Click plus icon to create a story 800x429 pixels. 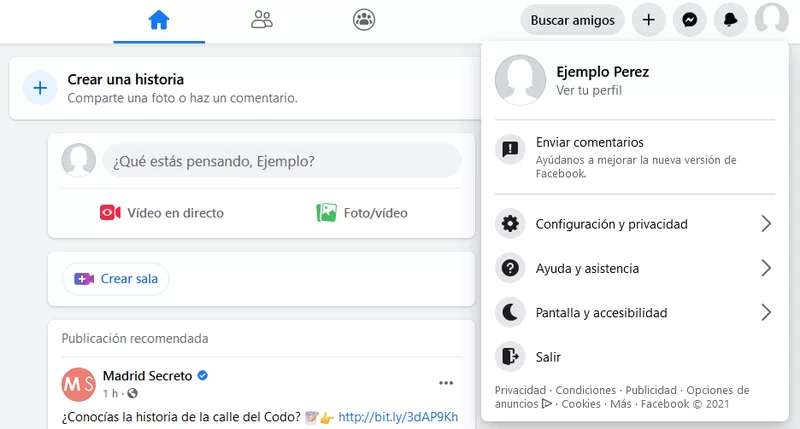coord(40,88)
